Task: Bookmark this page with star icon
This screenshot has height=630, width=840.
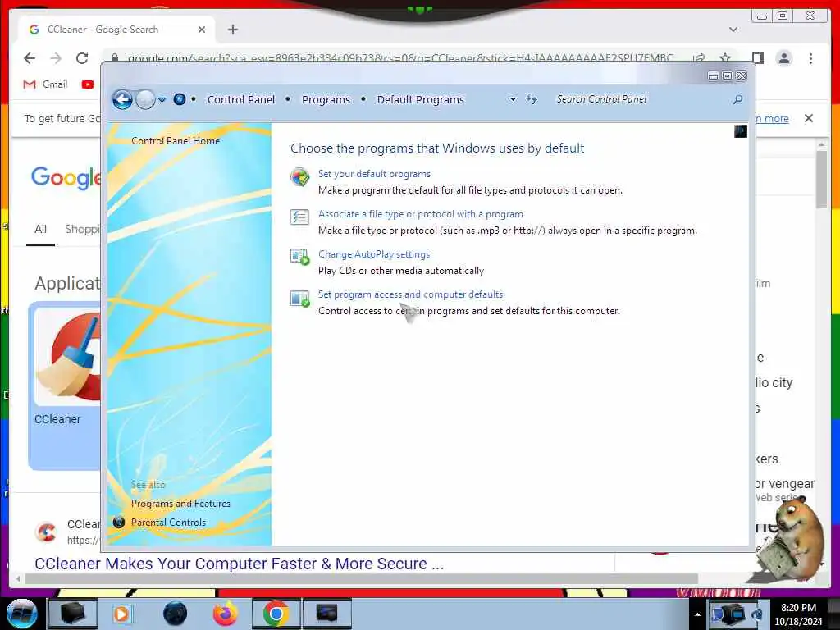Action: point(725,58)
